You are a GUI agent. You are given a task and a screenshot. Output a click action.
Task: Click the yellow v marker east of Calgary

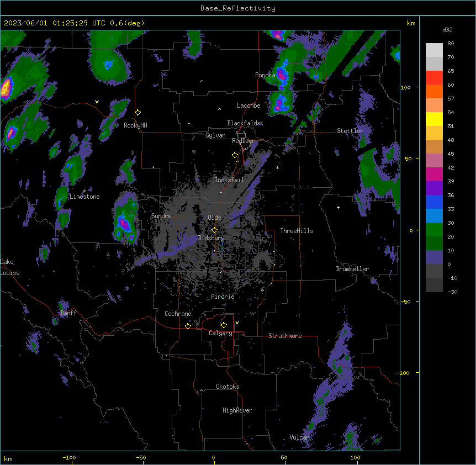click(237, 323)
